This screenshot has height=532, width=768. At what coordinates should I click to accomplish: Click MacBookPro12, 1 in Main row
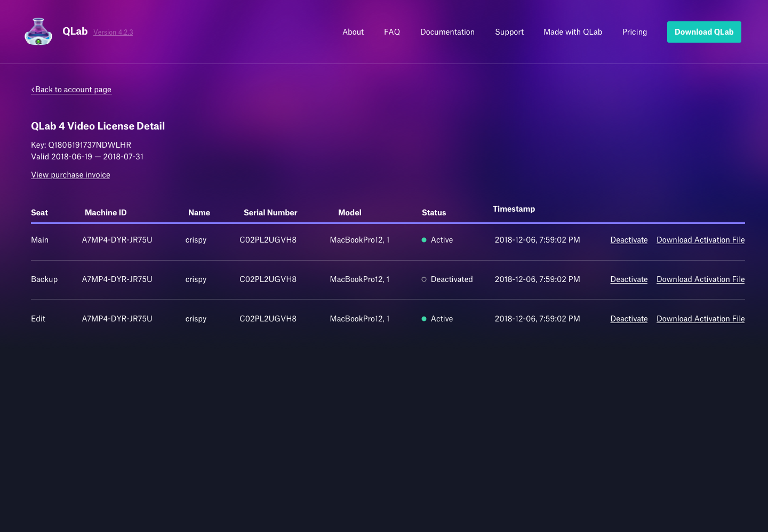[x=359, y=240]
